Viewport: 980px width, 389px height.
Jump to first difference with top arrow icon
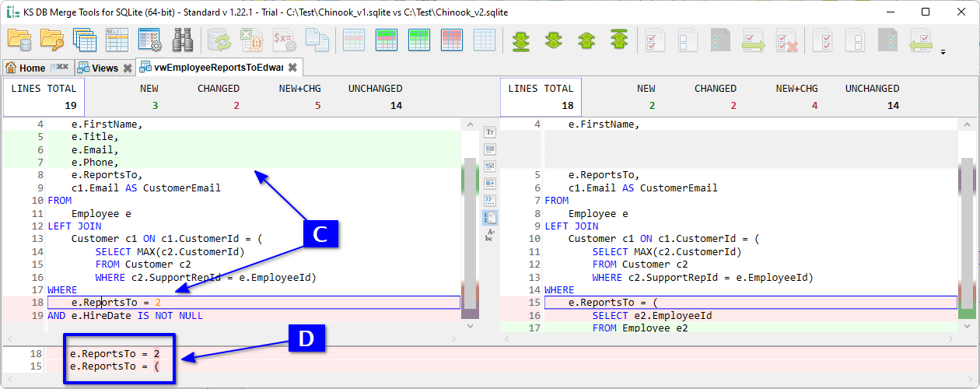619,39
